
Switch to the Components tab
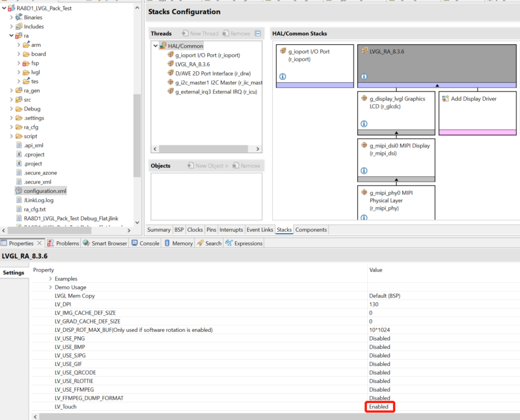[x=311, y=230]
